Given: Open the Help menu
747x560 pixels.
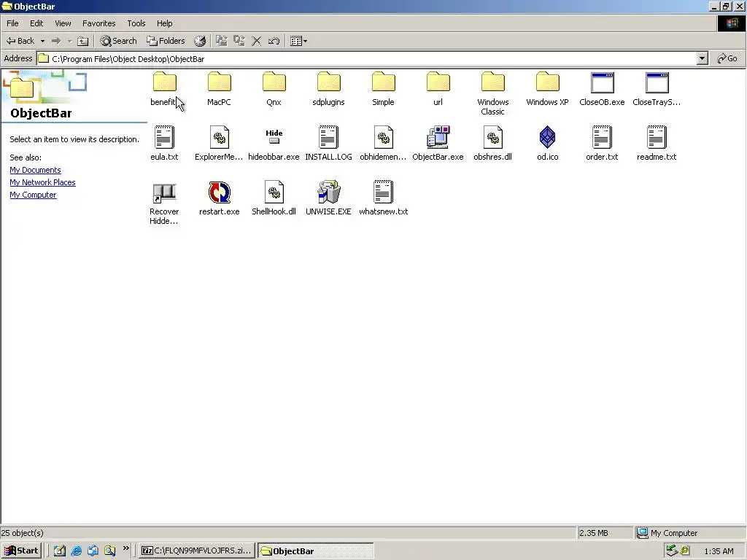Looking at the screenshot, I should [165, 23].
